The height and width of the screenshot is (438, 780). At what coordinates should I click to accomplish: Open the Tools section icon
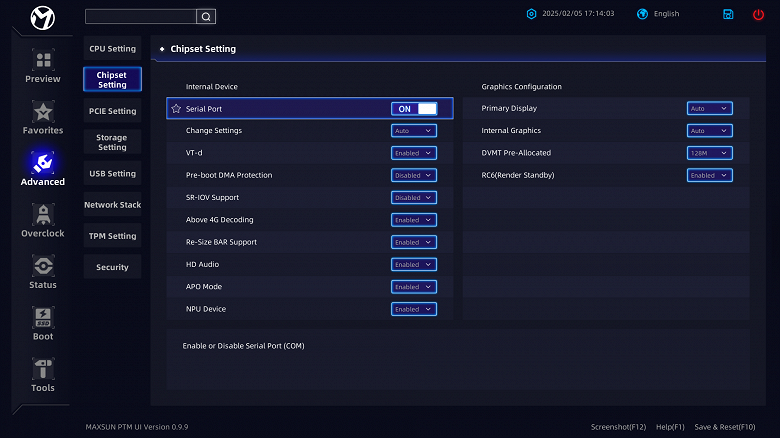42,369
